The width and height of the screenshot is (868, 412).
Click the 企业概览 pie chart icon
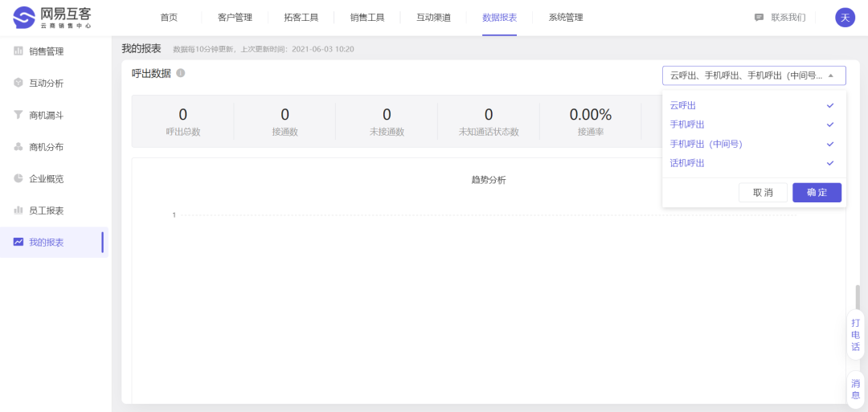pos(18,178)
